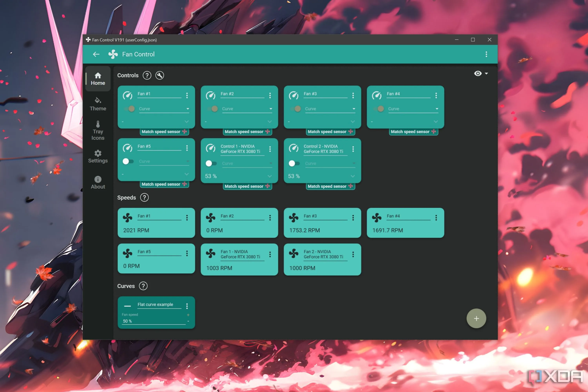The width and height of the screenshot is (588, 392).
Task: Open the Tray Icons sidebar tab
Action: coord(98,131)
